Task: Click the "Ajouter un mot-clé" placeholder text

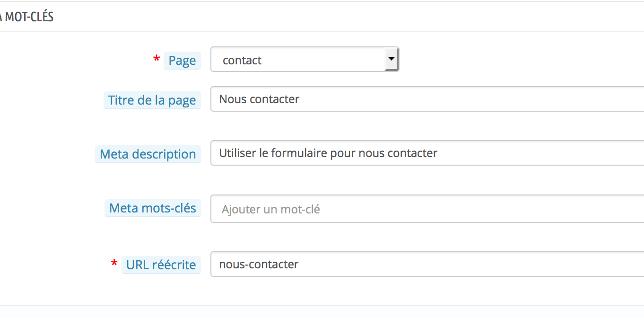Action: point(270,209)
